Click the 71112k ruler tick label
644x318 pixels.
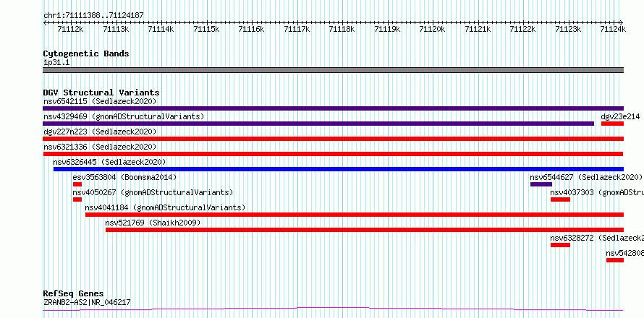[71, 29]
